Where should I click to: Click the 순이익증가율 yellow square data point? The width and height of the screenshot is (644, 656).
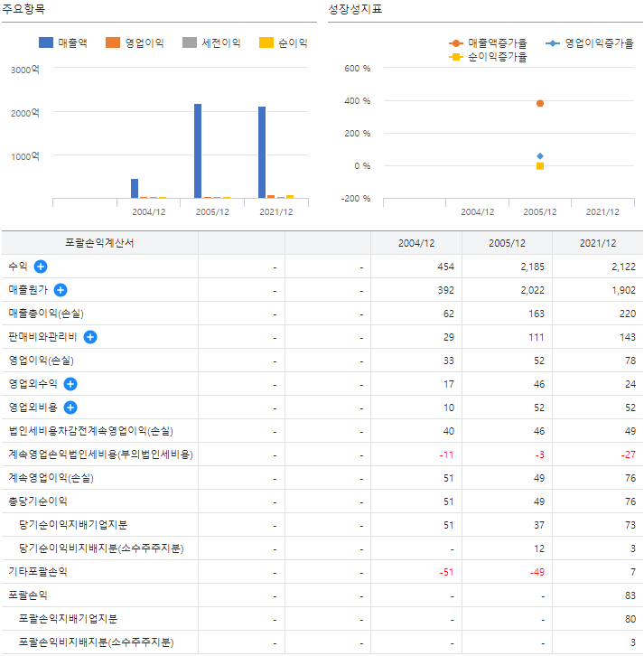pos(540,166)
